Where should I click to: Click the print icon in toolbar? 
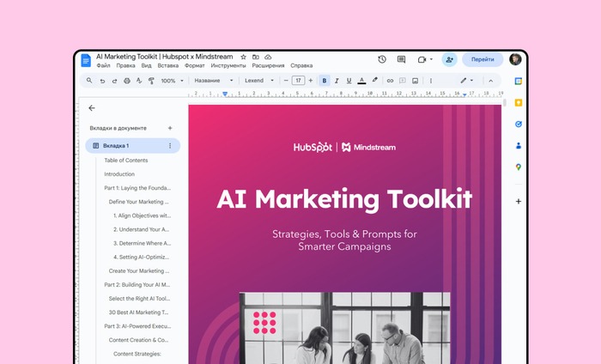click(x=127, y=81)
